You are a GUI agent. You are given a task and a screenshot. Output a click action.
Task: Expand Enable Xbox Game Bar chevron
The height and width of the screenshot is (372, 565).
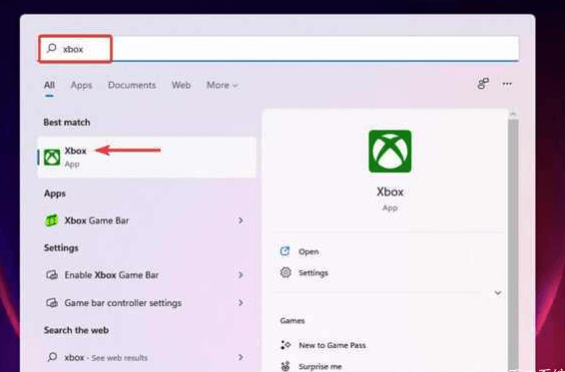click(241, 275)
